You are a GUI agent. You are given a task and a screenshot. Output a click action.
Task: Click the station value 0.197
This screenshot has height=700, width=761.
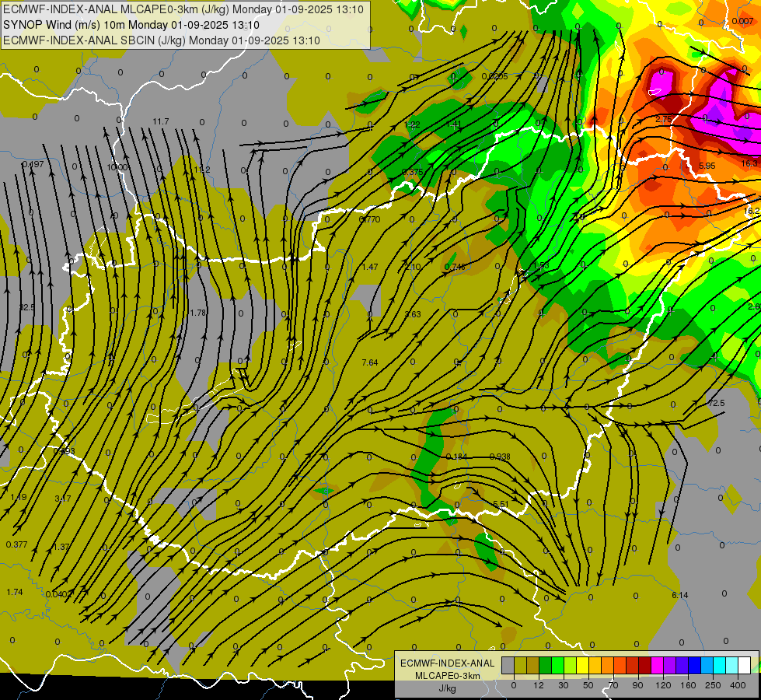pyautogui.click(x=33, y=163)
